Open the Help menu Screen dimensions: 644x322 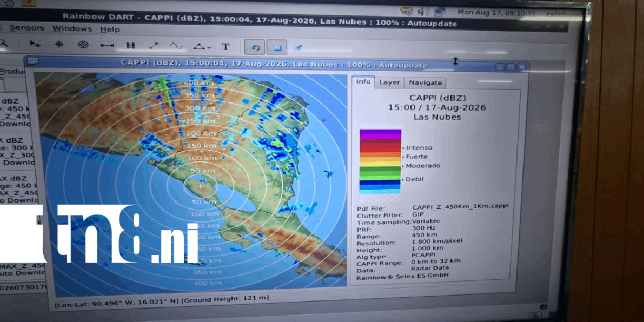point(110,30)
